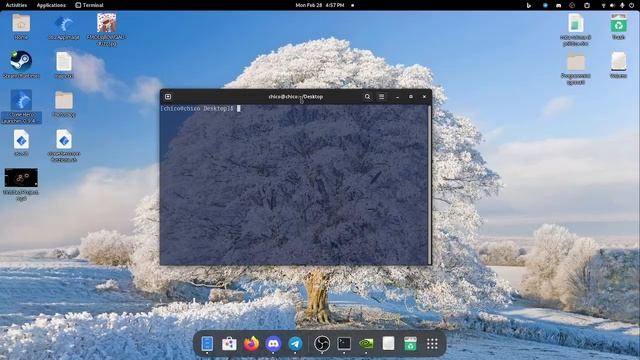This screenshot has height=360, width=640.
Task: Click the terminal title 'chico@chico:~/Desktop'
Action: [x=296, y=97]
